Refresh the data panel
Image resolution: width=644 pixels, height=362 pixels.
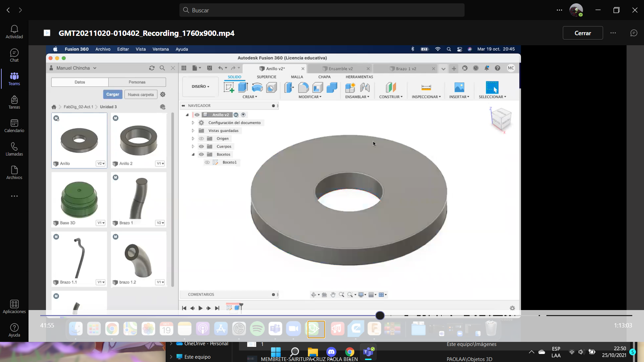pyautogui.click(x=152, y=68)
